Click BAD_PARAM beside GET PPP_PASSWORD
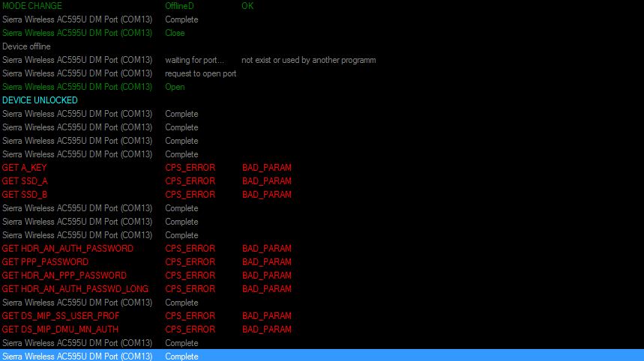 (x=267, y=261)
